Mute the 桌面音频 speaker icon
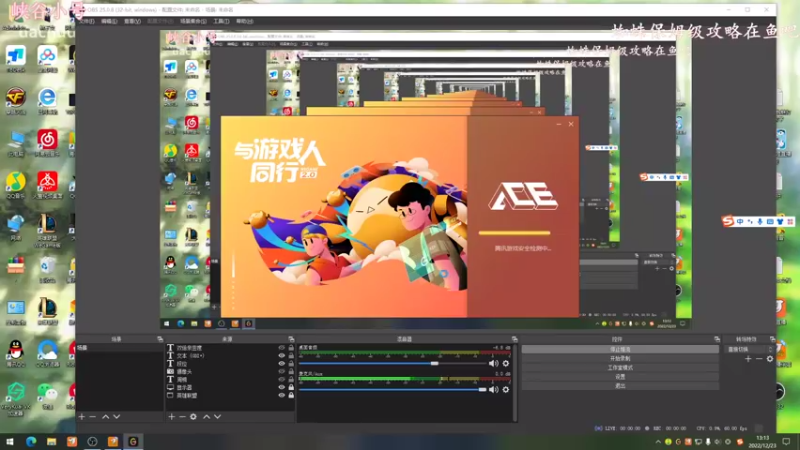 coord(493,363)
